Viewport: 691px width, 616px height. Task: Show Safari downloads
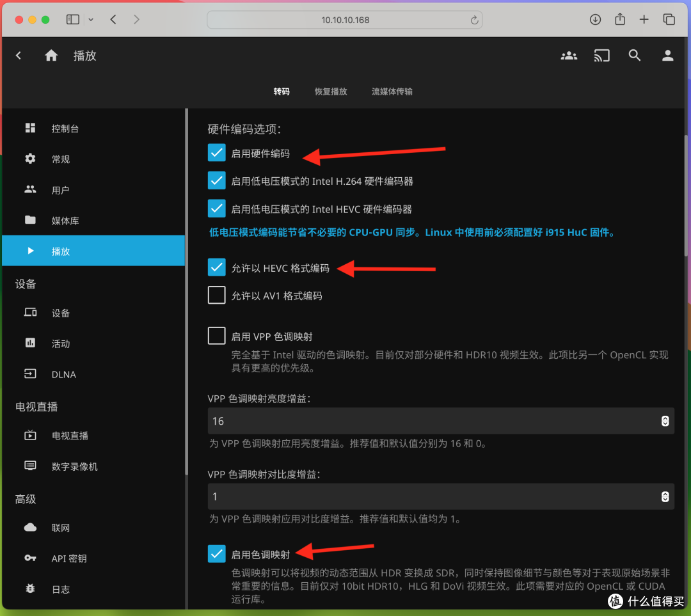595,19
